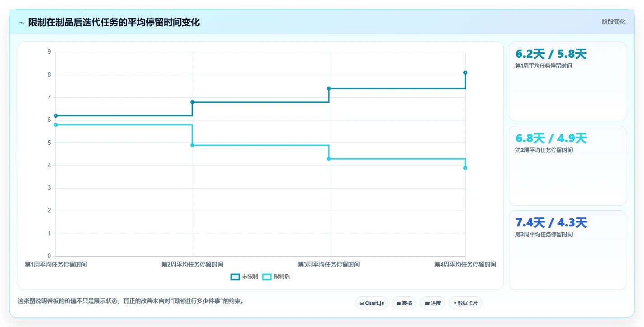Click the lightning icon beside the title
Screen dimensions: 644x327
(21, 23)
